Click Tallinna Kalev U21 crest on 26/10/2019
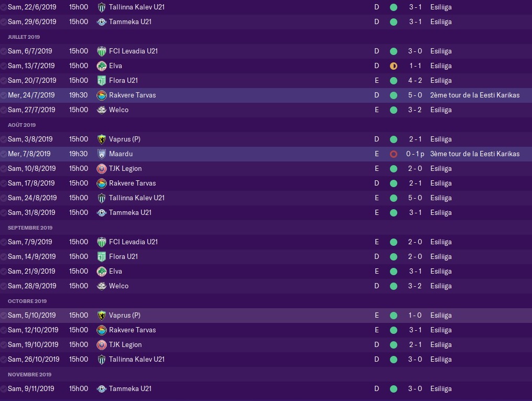The image size is (532, 401). (x=102, y=359)
